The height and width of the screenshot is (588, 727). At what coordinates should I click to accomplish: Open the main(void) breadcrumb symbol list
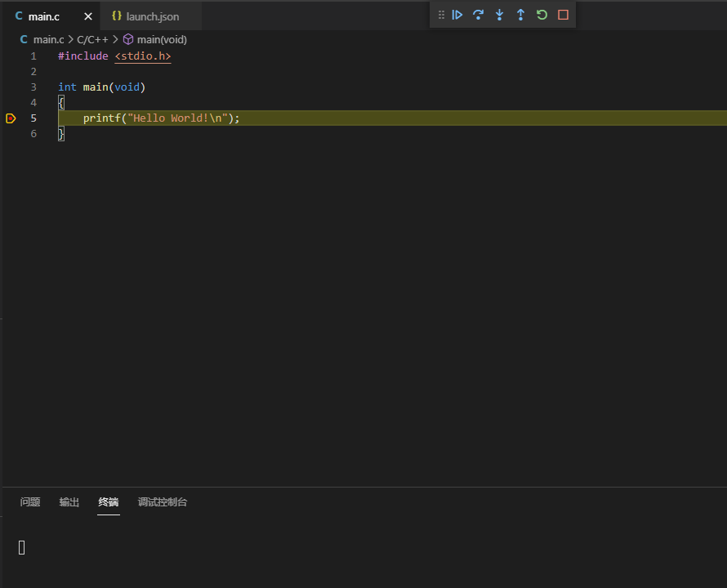161,39
